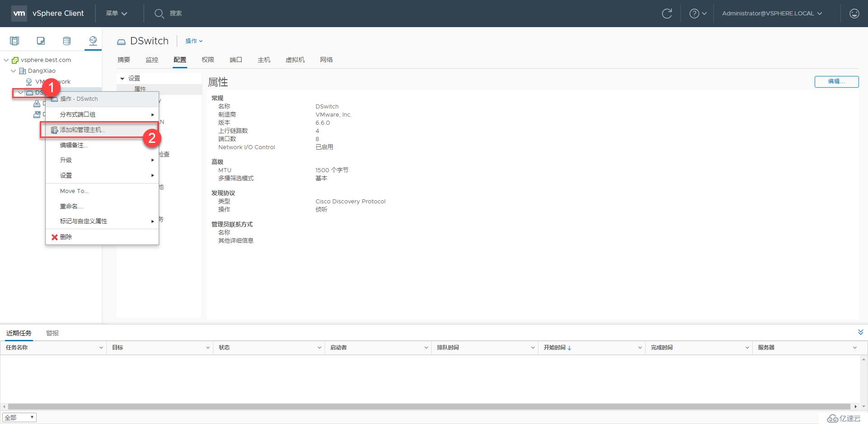Viewport: 868px width, 424px height.
Task: Collapse the DangXiao tree node
Action: point(13,71)
